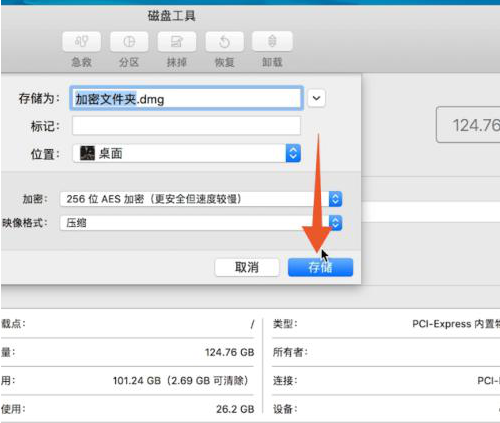Click the 101.24 GB used value row
The height and width of the screenshot is (423, 500).
pos(127,381)
